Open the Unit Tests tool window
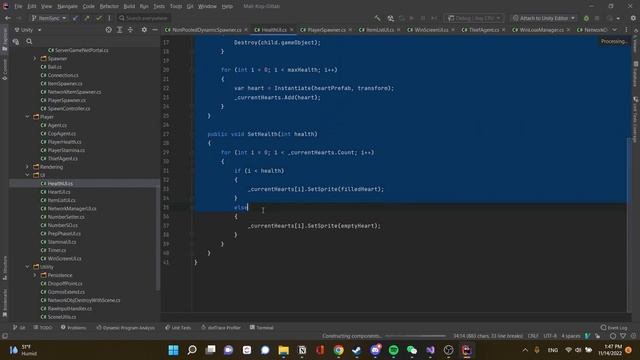The height and width of the screenshot is (360, 640). point(178,327)
